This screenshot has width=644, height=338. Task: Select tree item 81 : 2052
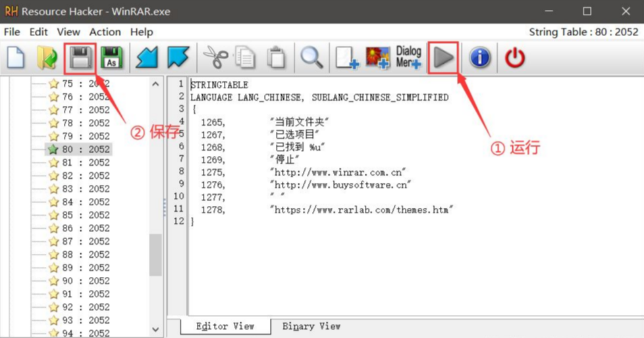coord(79,162)
